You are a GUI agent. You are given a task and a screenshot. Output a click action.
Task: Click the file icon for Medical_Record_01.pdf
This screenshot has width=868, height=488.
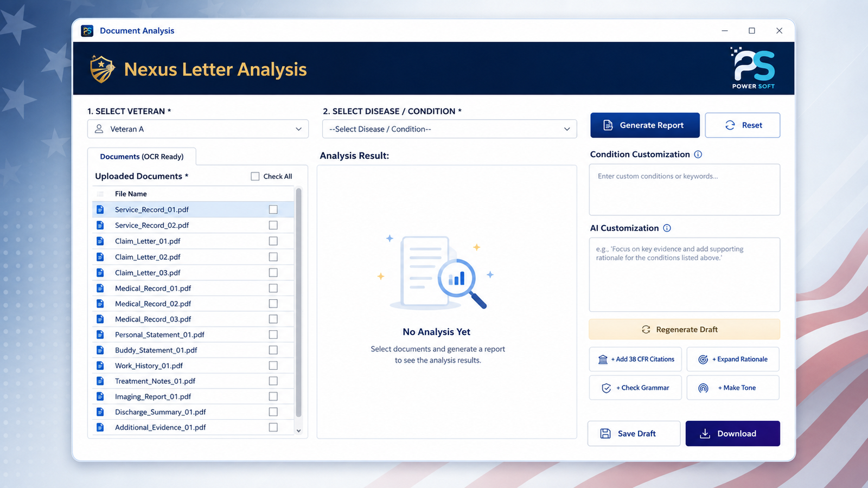tap(100, 288)
